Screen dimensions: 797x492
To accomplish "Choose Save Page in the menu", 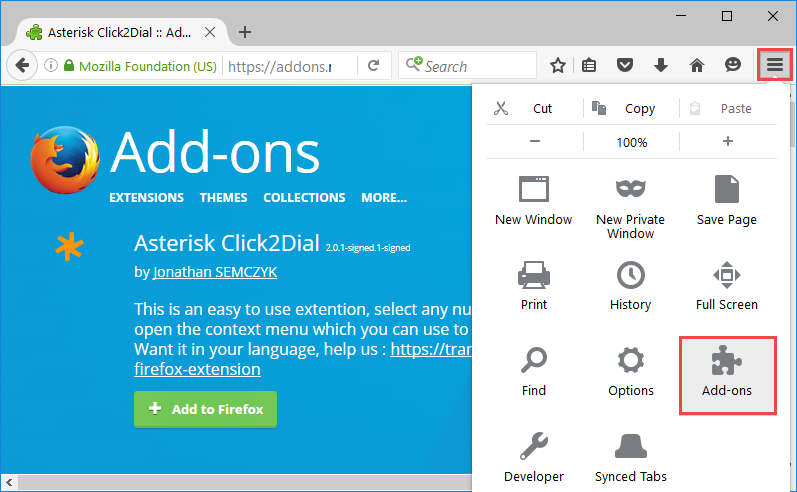I will [x=727, y=200].
